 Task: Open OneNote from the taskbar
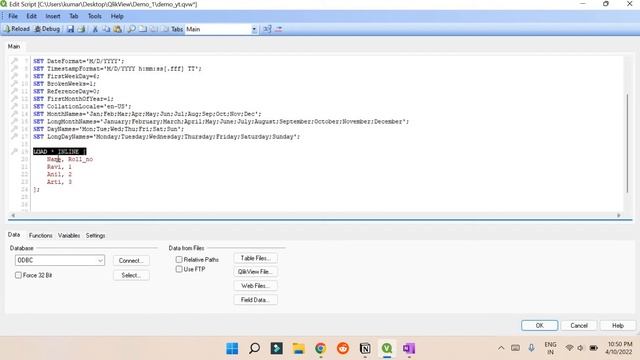click(409, 348)
